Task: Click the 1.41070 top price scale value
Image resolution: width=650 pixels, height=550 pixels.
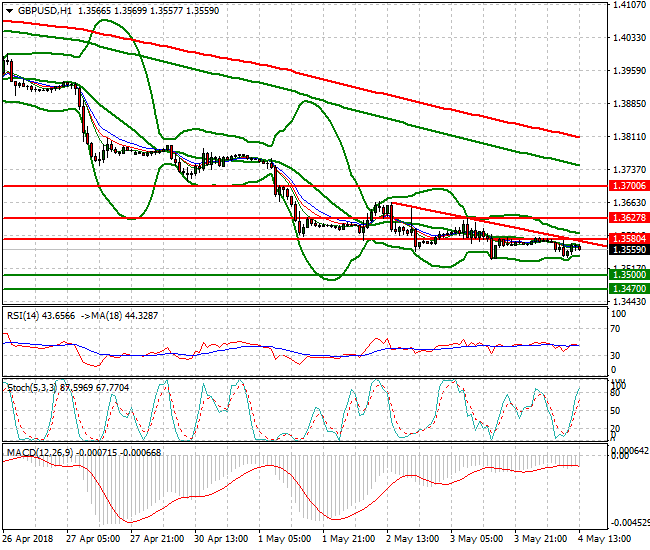Action: [628, 5]
